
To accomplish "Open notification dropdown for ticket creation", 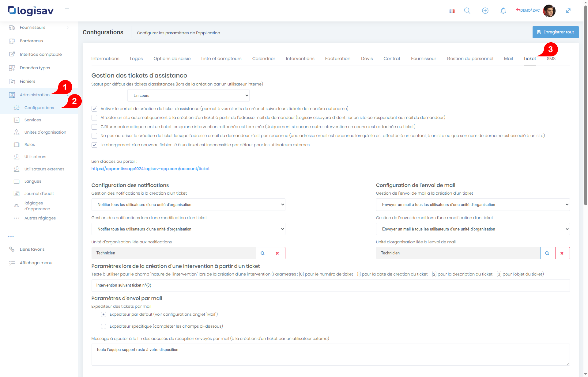I will [x=188, y=205].
